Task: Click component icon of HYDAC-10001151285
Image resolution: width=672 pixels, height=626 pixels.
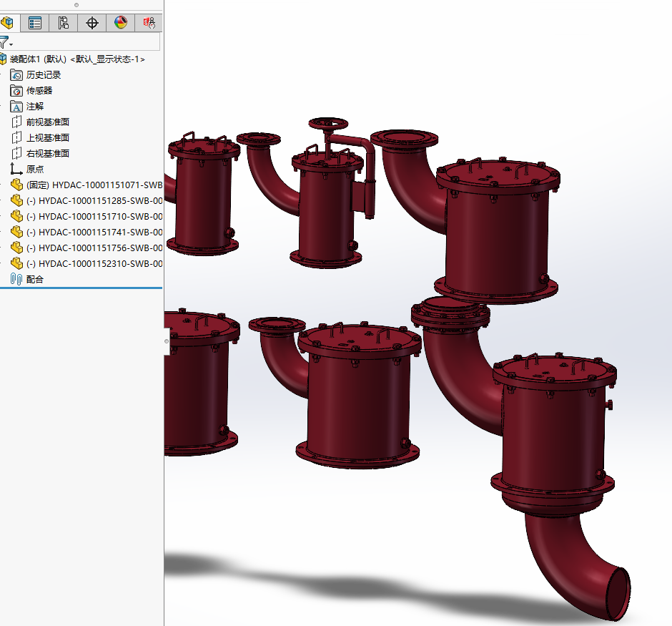Action: click(x=16, y=200)
